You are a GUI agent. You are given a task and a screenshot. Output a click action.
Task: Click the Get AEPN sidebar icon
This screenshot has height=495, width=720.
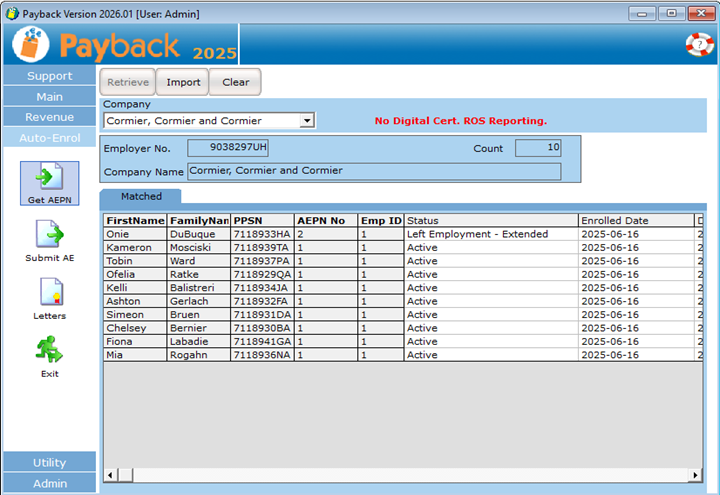point(49,180)
